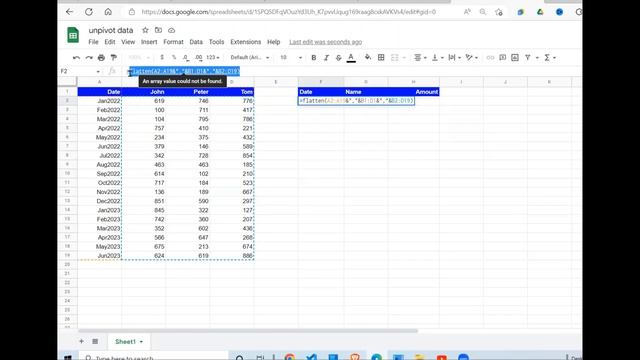
Task: Click increase decimal places icon
Action: pyautogui.click(x=198, y=58)
